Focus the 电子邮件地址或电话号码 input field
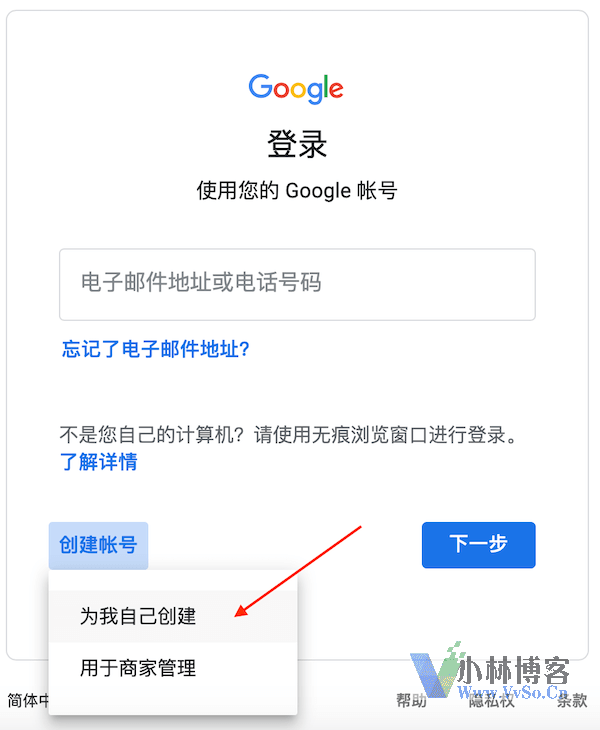 [297, 284]
